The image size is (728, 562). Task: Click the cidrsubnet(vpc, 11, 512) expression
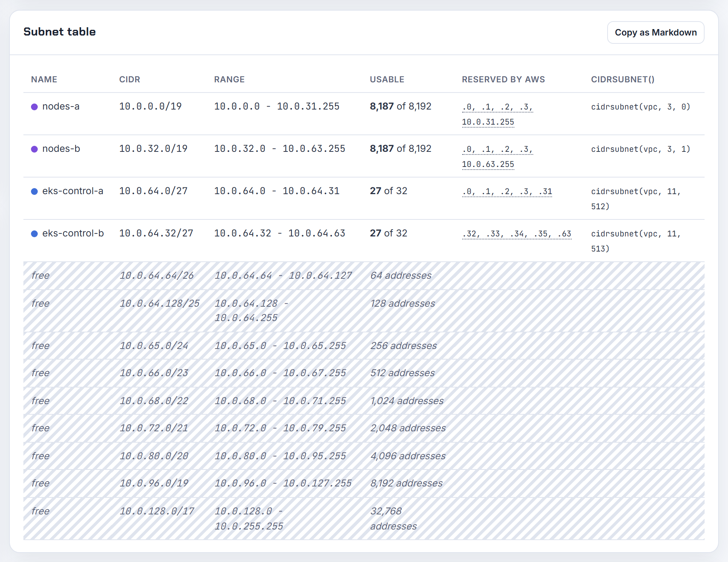636,199
